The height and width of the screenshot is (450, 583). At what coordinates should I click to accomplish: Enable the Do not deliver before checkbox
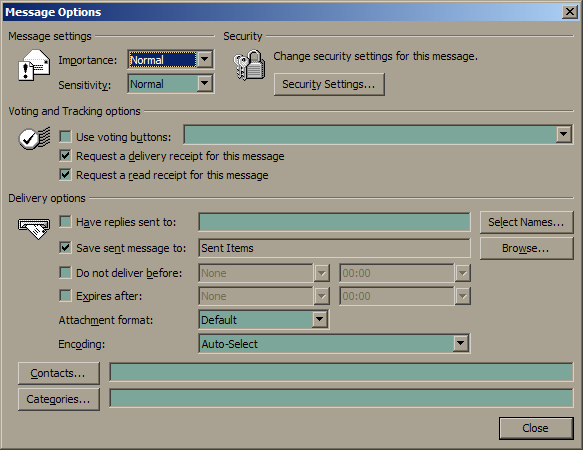[x=65, y=272]
